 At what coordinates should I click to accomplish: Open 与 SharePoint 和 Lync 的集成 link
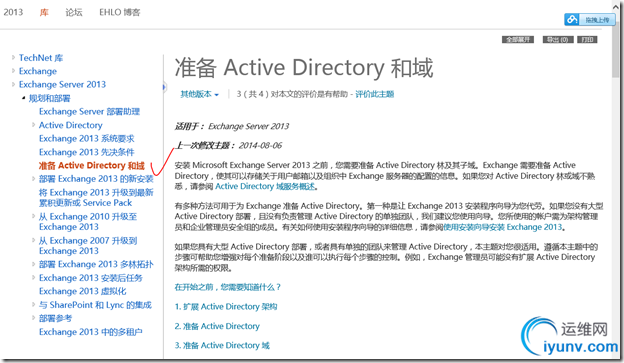click(96, 305)
